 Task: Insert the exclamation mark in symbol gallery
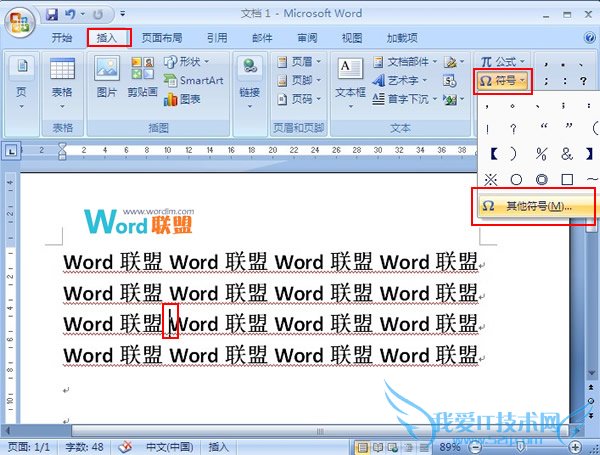(x=488, y=129)
